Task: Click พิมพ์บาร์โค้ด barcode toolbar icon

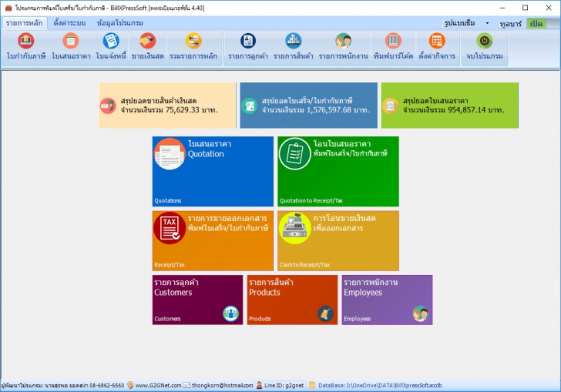Action: pos(393,41)
